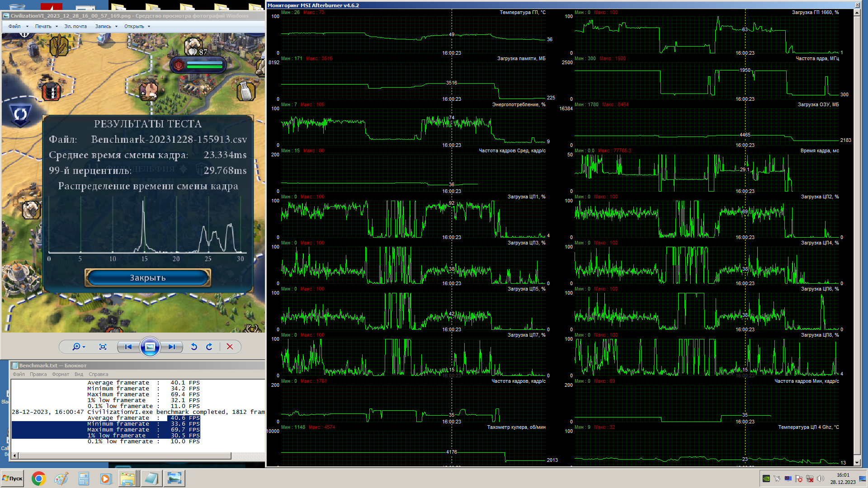The height and width of the screenshot is (488, 868).
Task: Open the Файл dropdown in photo viewer
Action: click(x=18, y=26)
